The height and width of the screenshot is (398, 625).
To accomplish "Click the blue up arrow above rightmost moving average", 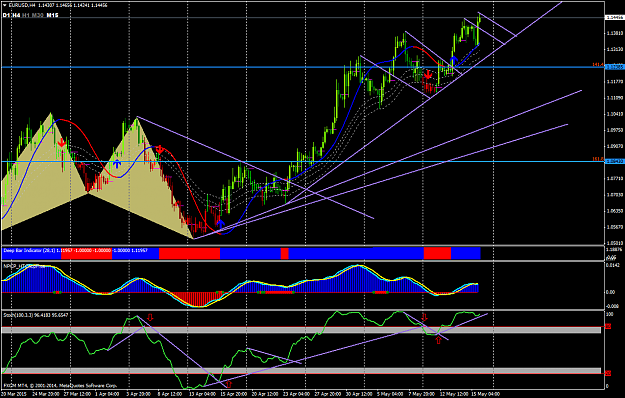I will point(453,61).
